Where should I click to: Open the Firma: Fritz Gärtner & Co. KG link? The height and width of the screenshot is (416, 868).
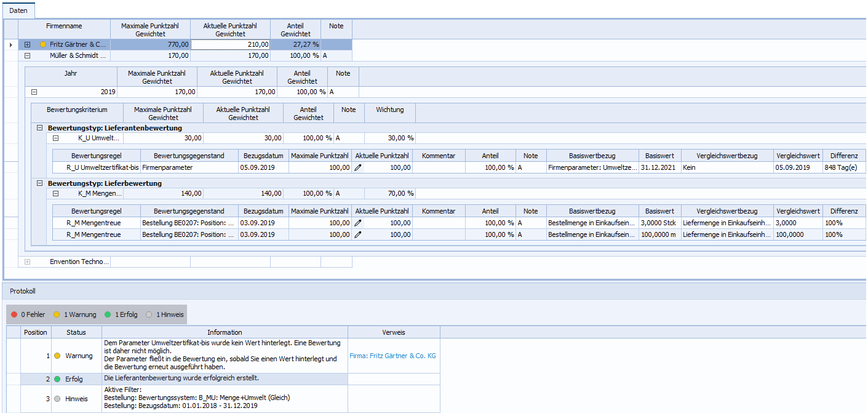392,356
